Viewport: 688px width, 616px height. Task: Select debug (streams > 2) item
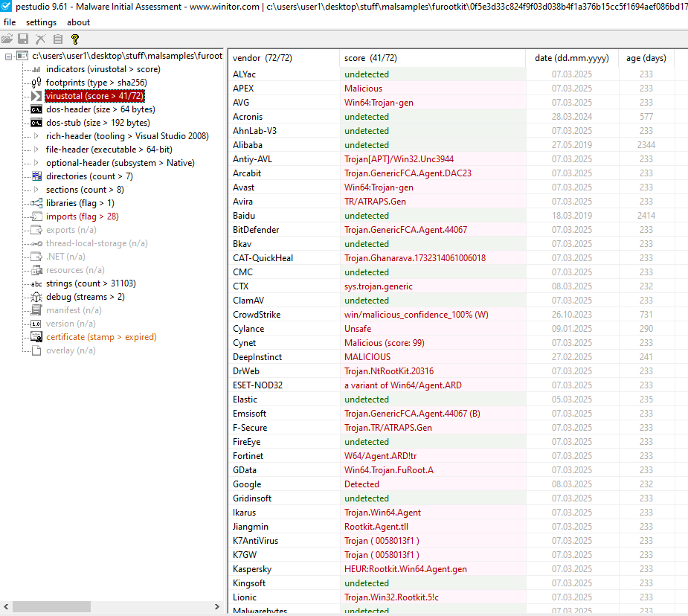(x=85, y=297)
